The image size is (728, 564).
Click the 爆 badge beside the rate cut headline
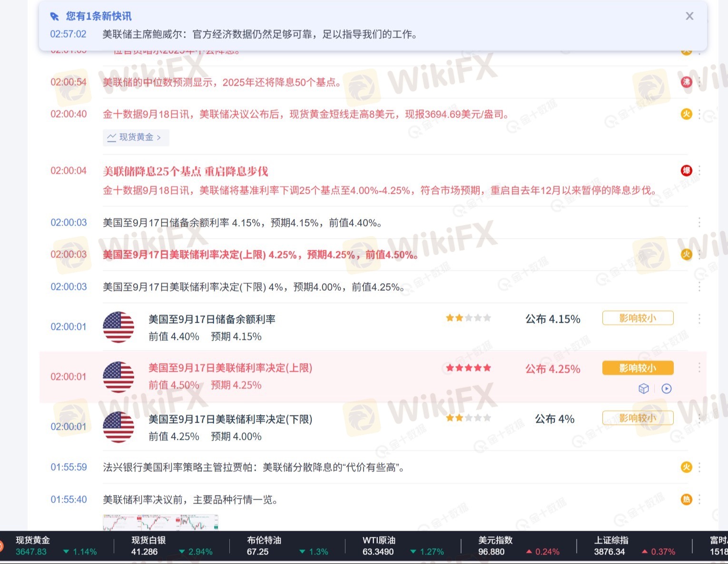click(686, 170)
